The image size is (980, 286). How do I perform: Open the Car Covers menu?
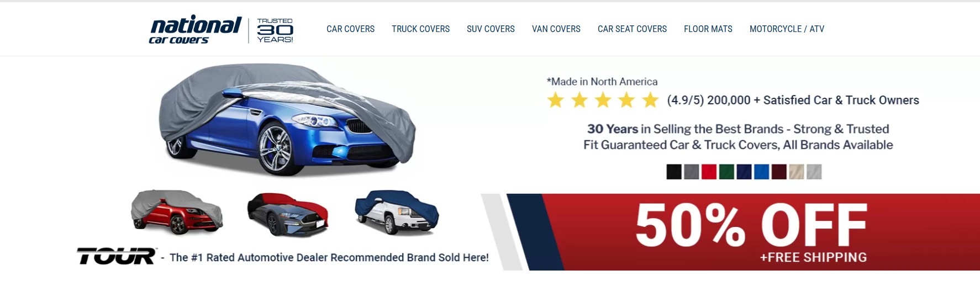[x=350, y=29]
